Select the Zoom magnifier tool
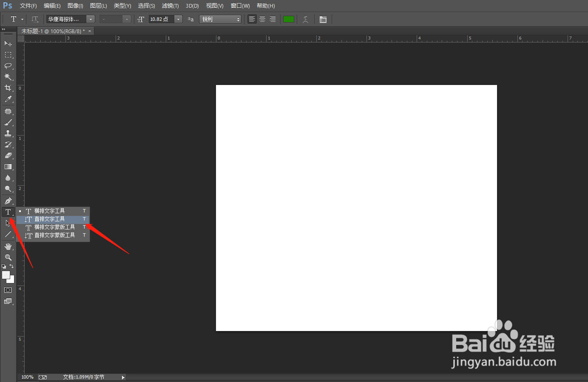 point(8,257)
